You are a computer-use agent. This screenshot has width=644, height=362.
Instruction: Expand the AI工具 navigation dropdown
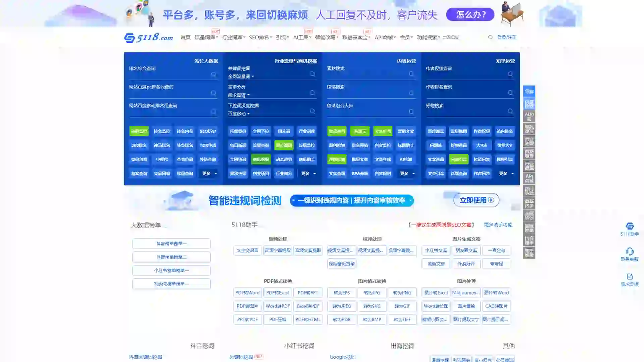coord(302,37)
